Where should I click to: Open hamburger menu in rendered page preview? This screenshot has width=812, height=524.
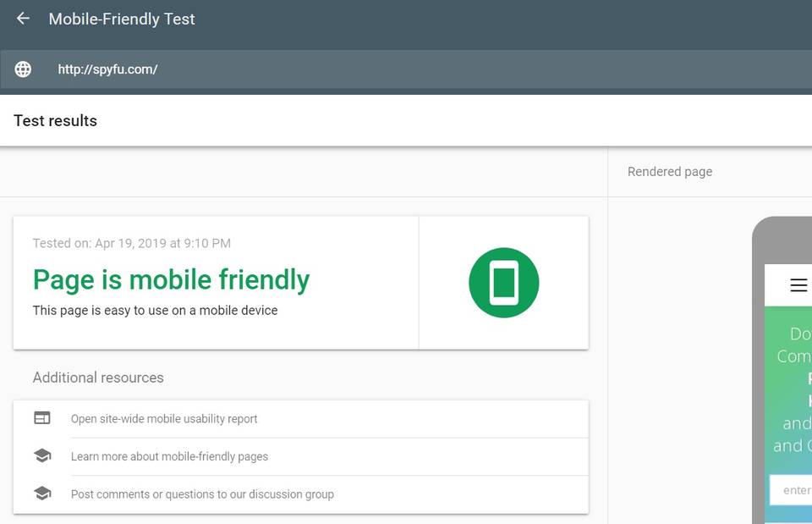pyautogui.click(x=798, y=285)
